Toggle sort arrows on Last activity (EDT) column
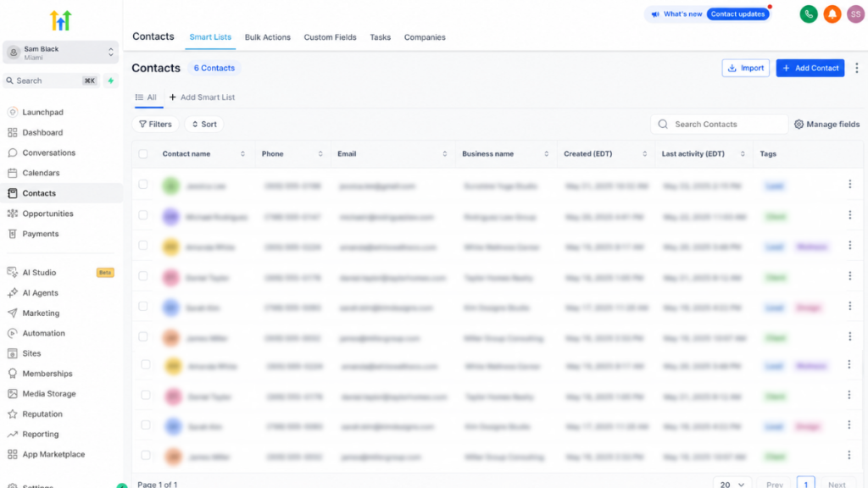 point(743,154)
